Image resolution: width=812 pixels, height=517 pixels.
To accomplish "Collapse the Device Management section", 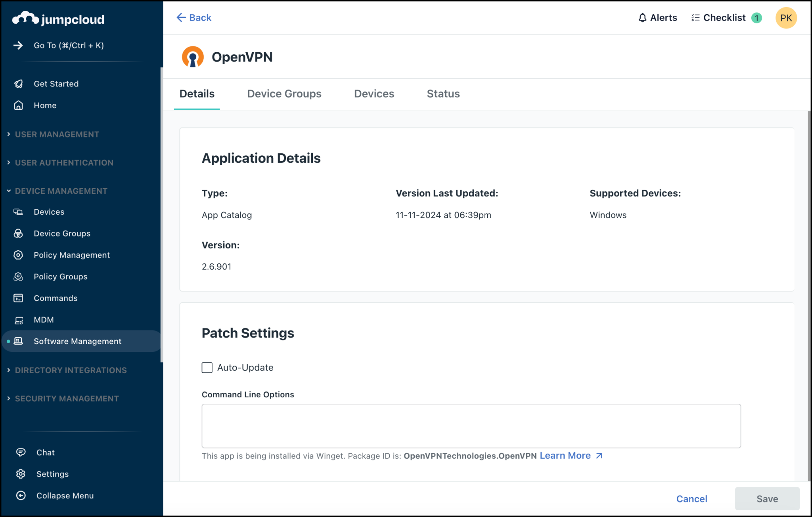I will click(61, 191).
